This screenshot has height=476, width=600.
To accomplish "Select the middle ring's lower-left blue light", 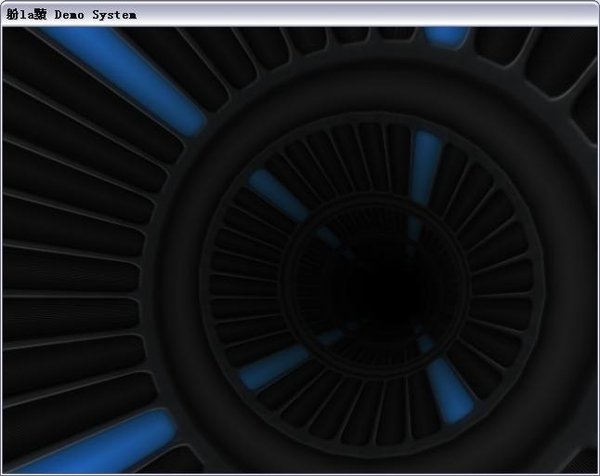I will pyautogui.click(x=274, y=367).
